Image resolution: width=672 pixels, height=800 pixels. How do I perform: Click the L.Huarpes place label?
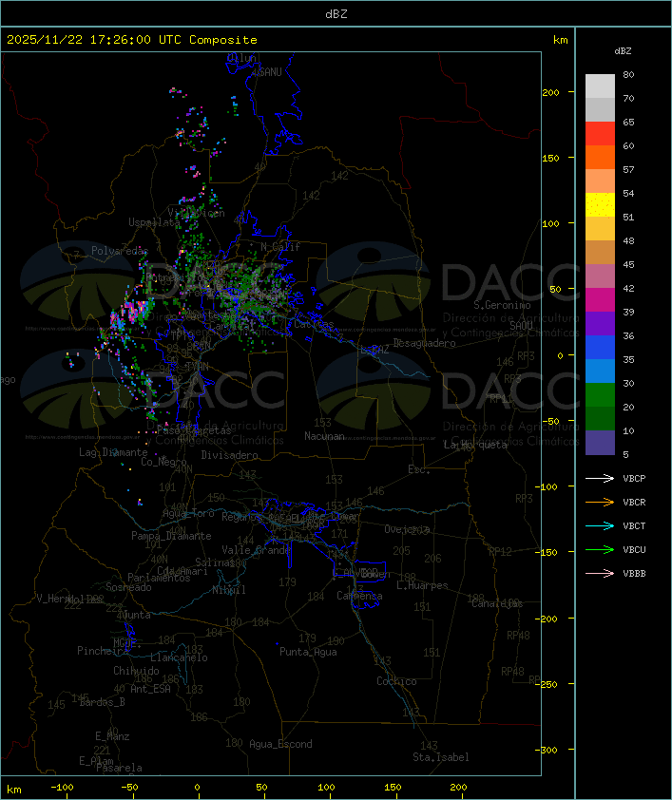[x=422, y=585]
